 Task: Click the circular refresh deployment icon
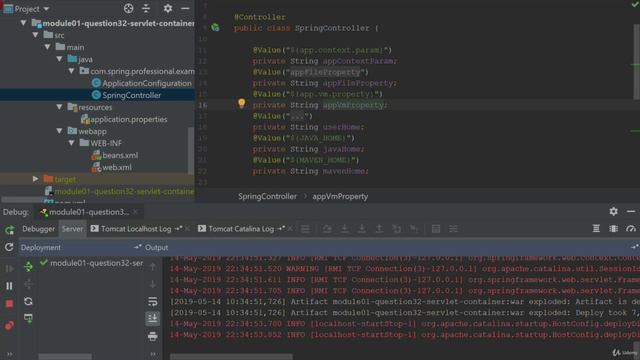28,301
